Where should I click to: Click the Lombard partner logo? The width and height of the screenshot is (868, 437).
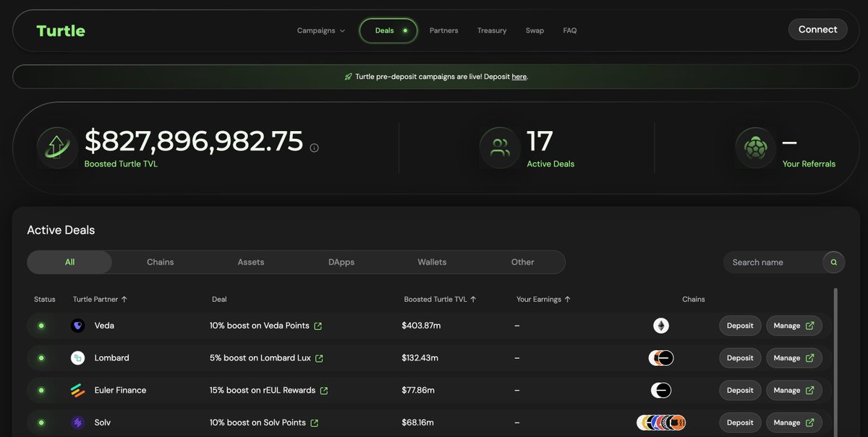click(78, 358)
